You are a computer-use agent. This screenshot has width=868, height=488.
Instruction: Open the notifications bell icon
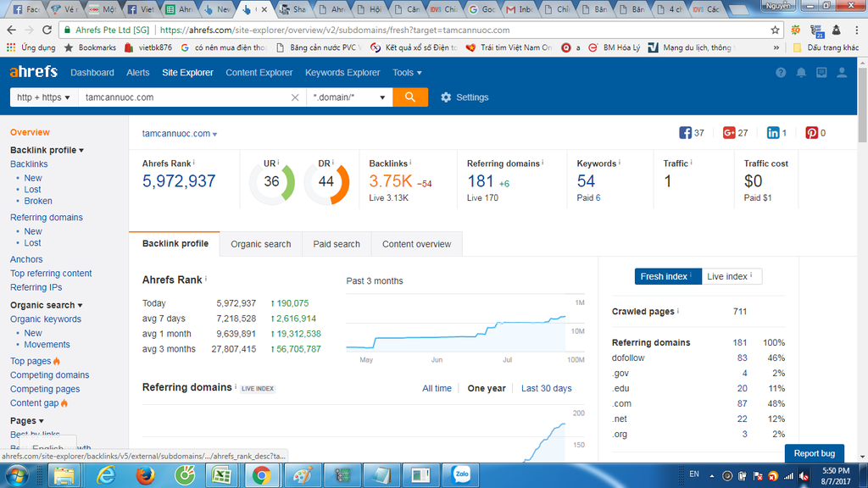click(x=801, y=73)
